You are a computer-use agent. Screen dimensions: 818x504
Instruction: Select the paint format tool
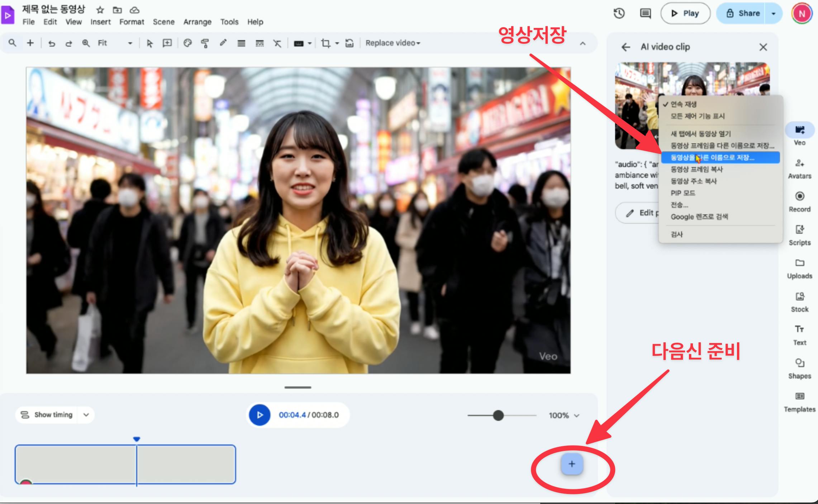[x=205, y=43]
